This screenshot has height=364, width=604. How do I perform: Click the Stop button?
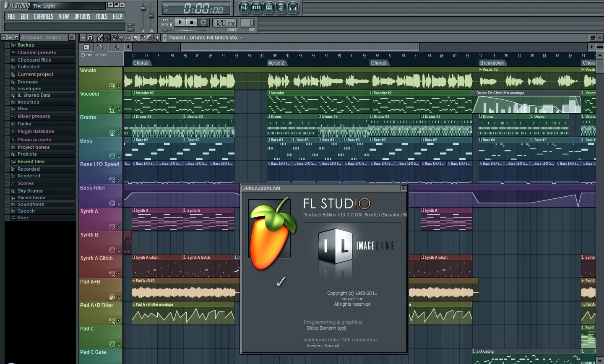click(x=192, y=22)
